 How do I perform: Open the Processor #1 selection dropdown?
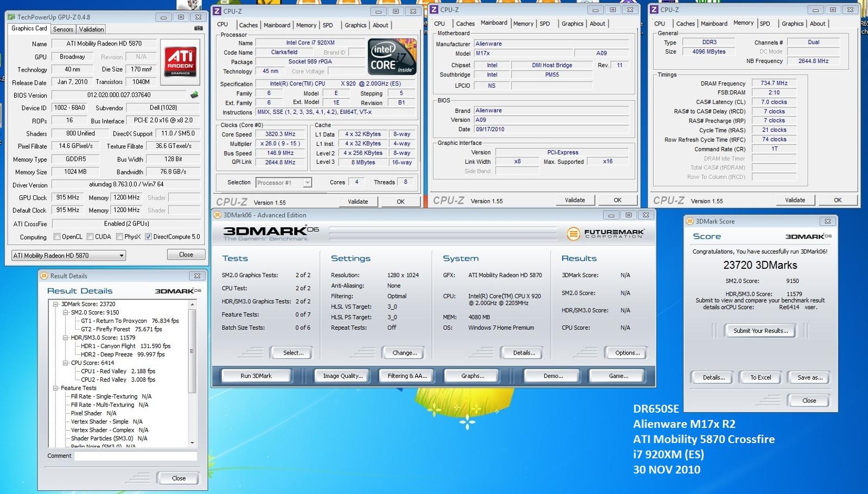284,183
